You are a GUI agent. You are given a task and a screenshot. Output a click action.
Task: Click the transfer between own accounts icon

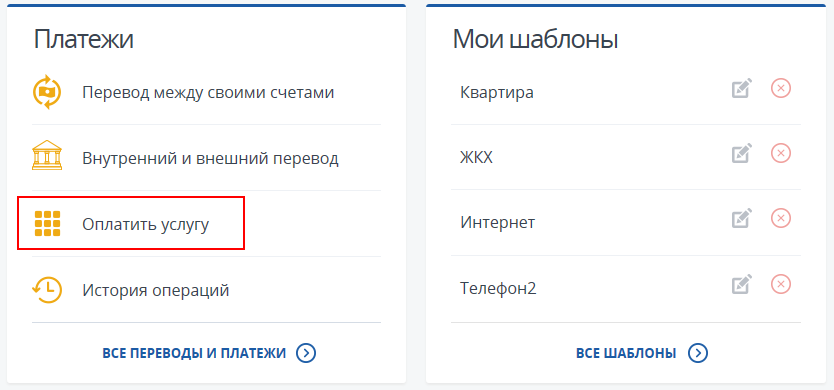point(47,92)
